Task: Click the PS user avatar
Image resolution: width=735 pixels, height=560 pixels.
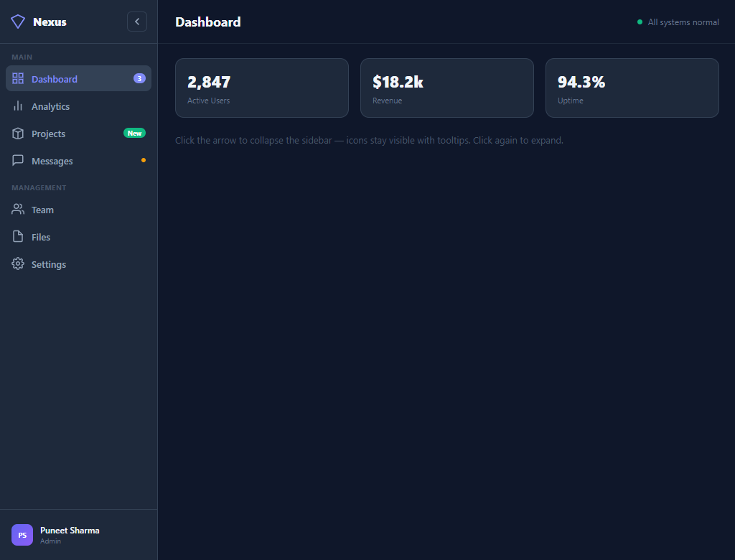Action: (x=22, y=535)
